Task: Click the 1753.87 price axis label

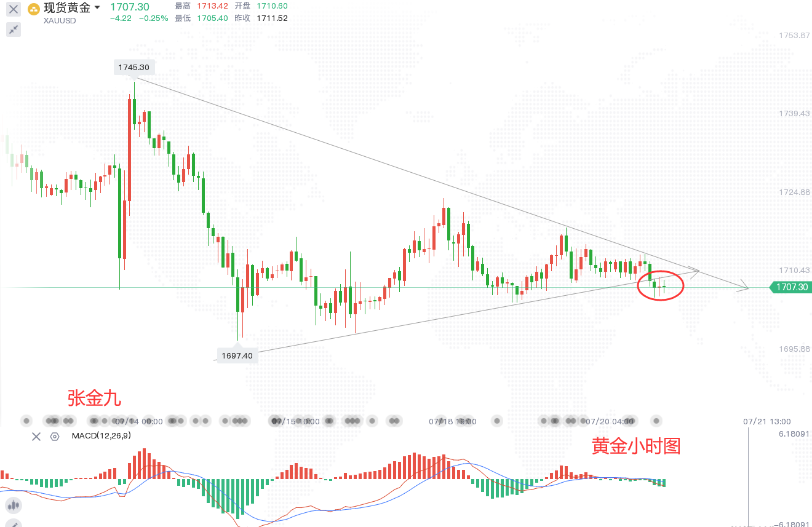Action: point(794,36)
